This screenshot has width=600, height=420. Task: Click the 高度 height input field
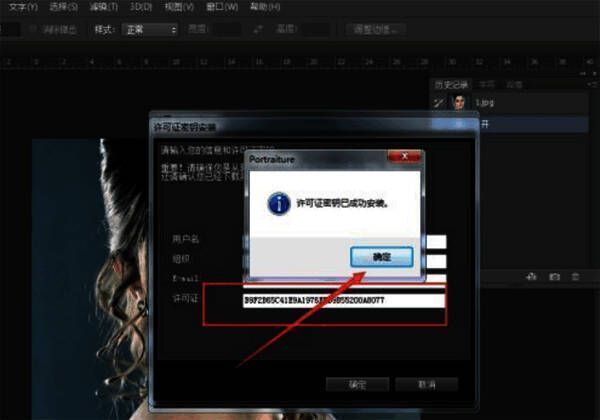(x=316, y=29)
